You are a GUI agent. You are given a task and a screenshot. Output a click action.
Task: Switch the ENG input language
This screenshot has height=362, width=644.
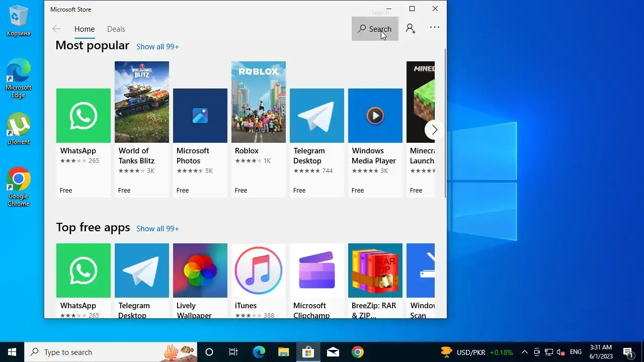(576, 352)
